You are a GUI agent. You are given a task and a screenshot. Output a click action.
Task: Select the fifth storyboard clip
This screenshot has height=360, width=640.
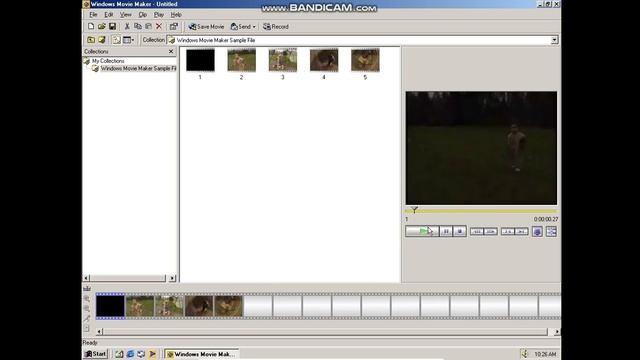pyautogui.click(x=229, y=306)
